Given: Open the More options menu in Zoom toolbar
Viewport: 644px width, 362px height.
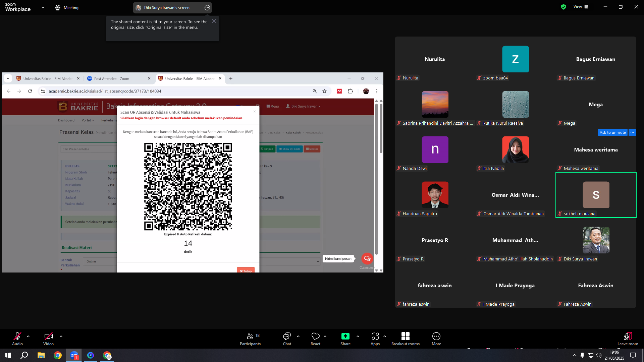Looking at the screenshot, I should coord(436,339).
